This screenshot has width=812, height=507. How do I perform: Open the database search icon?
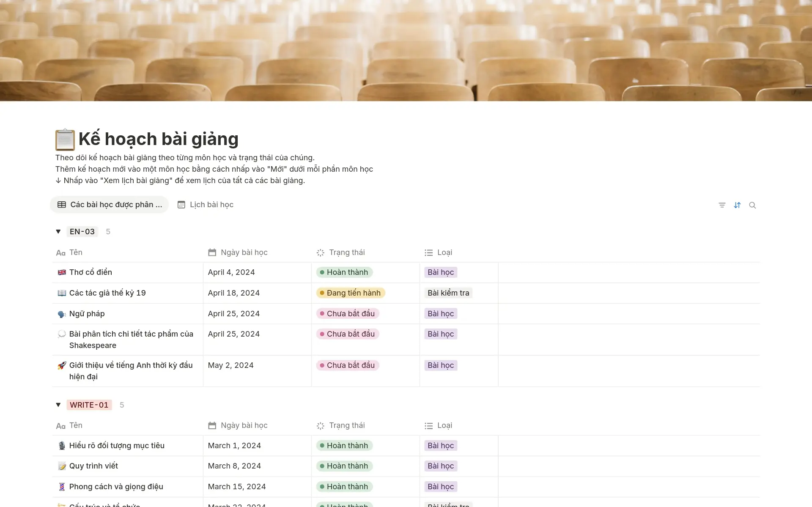point(752,205)
